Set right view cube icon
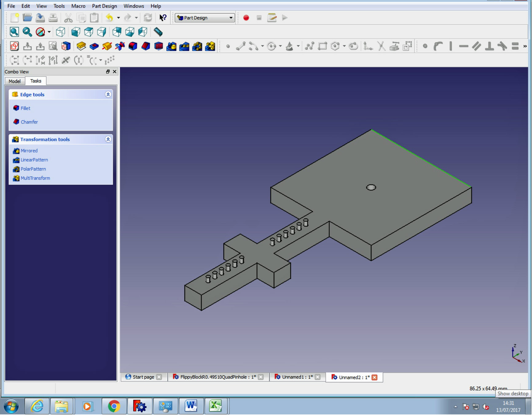 pyautogui.click(x=102, y=32)
